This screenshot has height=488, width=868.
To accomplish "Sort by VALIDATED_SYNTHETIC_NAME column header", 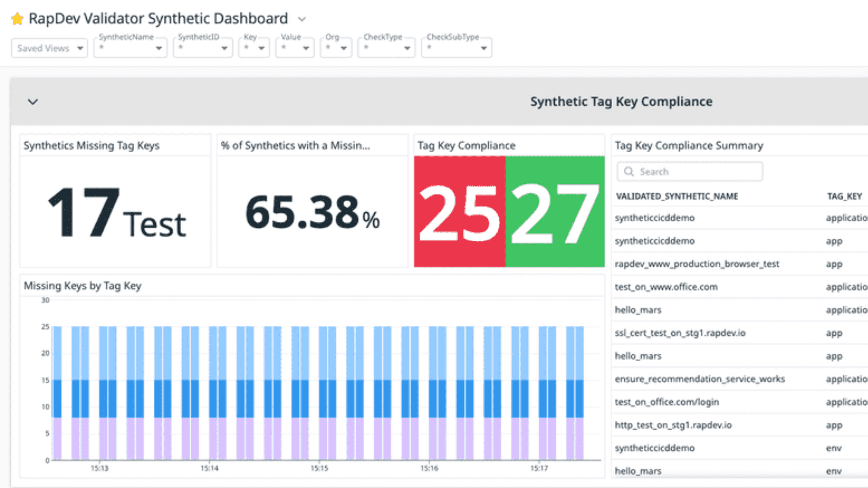I will tap(677, 197).
